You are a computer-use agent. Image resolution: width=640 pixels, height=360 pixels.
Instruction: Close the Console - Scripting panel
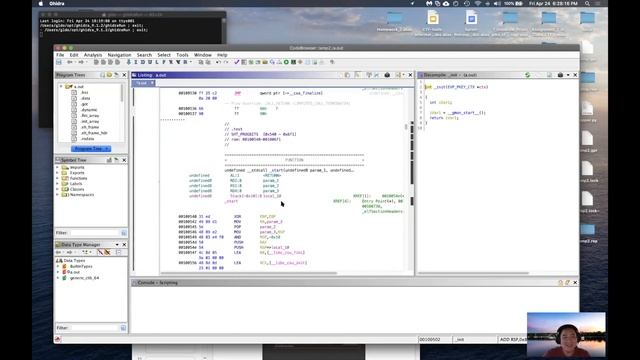(x=575, y=282)
